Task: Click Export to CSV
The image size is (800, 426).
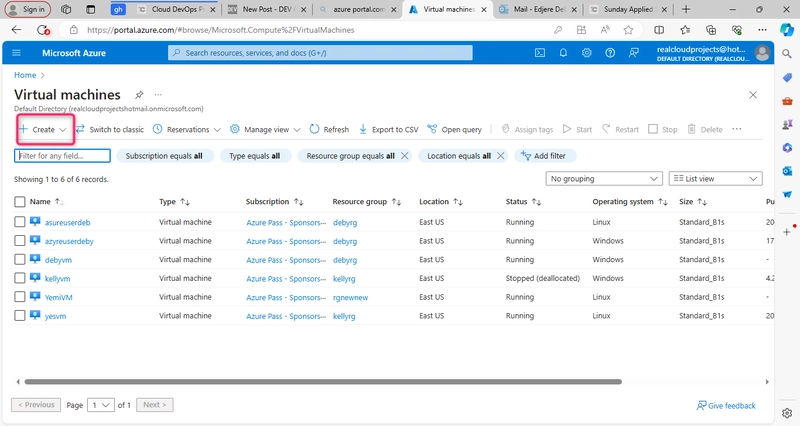Action: (x=389, y=130)
